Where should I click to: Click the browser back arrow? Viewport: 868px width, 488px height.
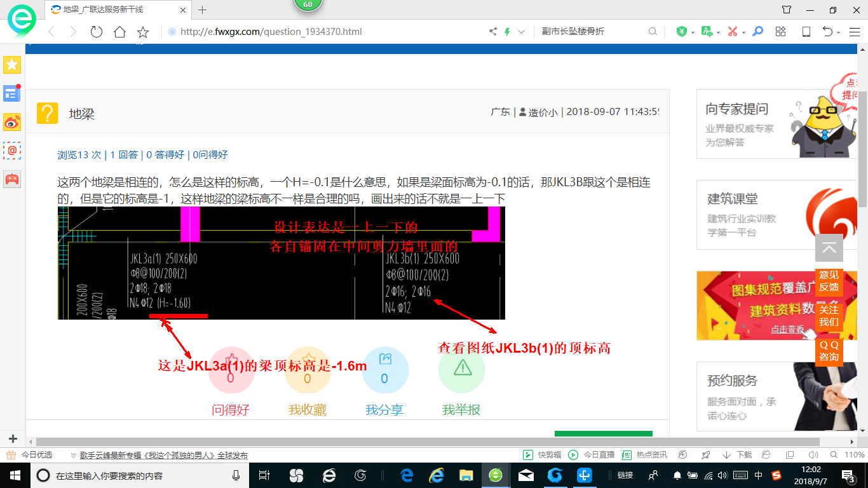(x=51, y=32)
